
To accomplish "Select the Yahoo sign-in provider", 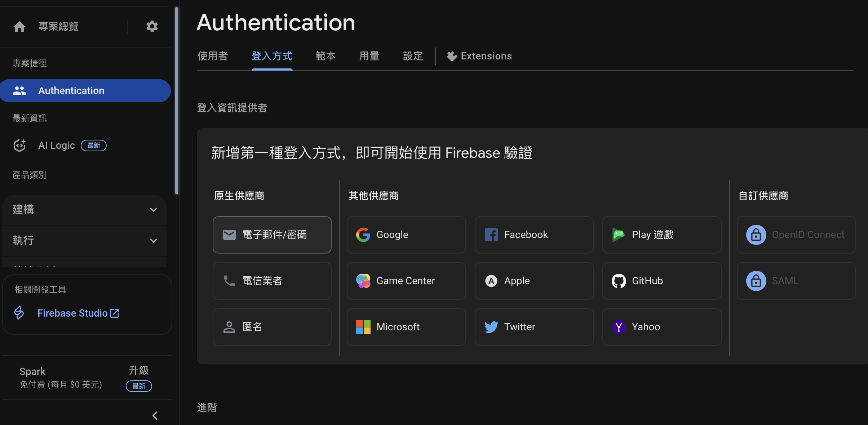I will click(x=661, y=327).
